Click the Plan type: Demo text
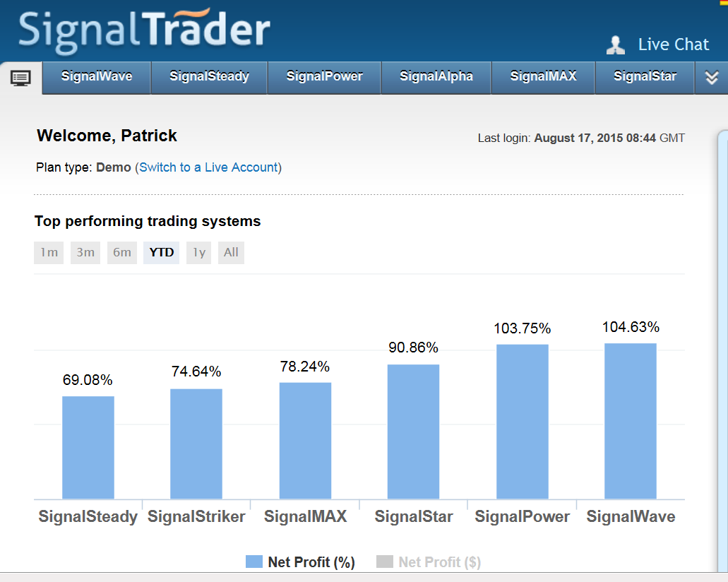 pyautogui.click(x=83, y=167)
